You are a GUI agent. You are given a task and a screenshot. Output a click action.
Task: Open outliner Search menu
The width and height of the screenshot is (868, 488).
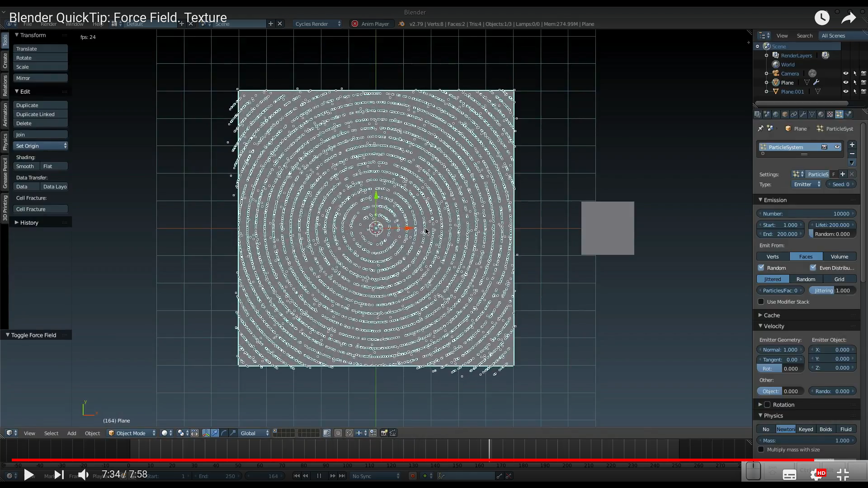[x=804, y=35]
